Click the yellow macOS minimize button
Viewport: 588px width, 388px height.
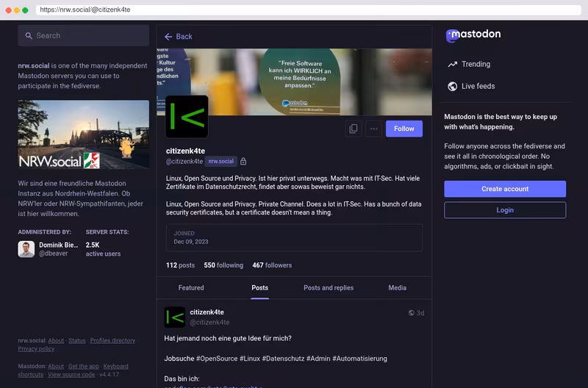click(x=17, y=10)
